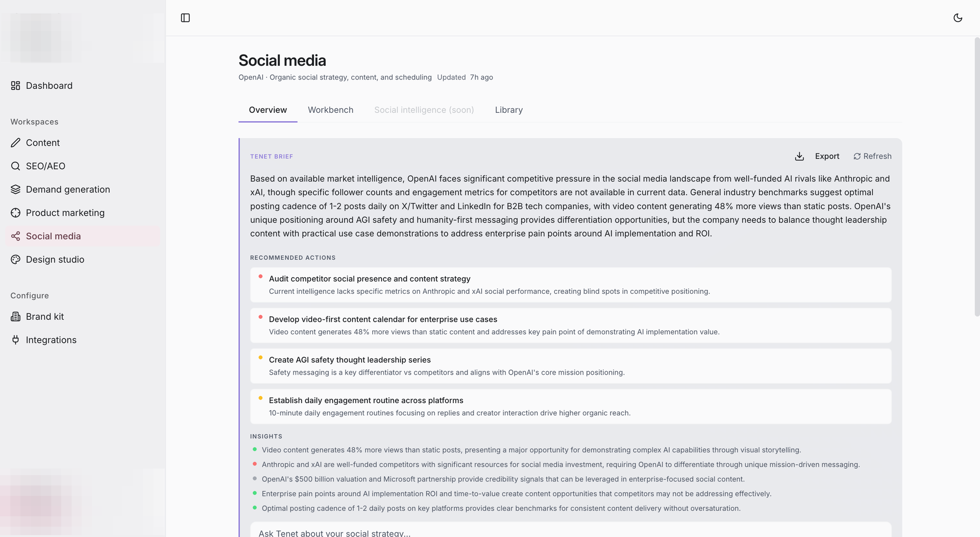Viewport: 980px width, 537px height.
Task: Open Audit competitor social presence action
Action: [570, 285]
